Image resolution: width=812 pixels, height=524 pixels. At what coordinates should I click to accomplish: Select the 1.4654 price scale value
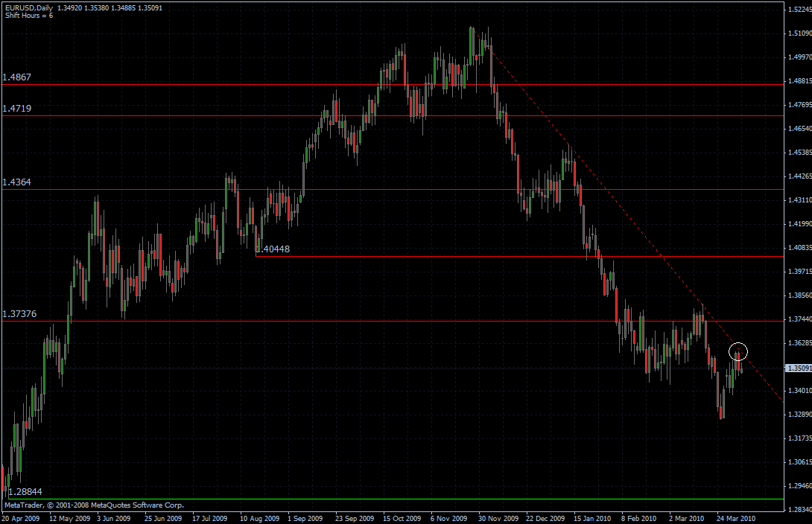point(799,128)
